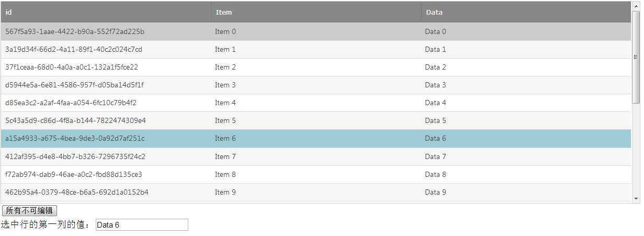
Task: Click the scrollbar down arrow
Action: tap(636, 199)
